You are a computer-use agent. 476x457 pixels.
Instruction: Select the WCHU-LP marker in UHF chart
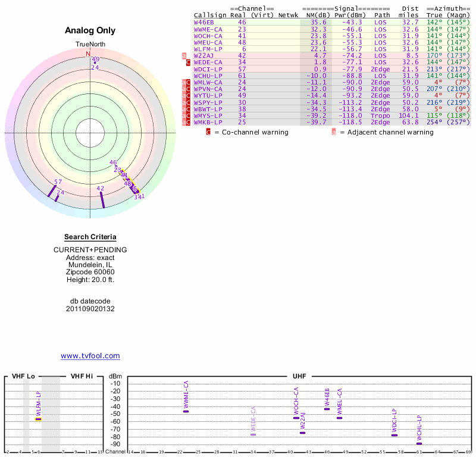pos(419,443)
